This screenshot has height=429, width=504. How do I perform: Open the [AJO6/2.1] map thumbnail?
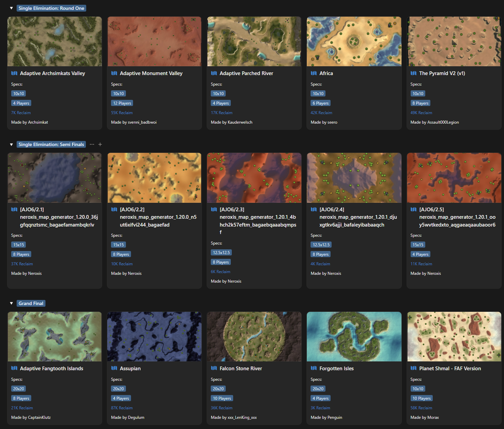[x=55, y=178]
